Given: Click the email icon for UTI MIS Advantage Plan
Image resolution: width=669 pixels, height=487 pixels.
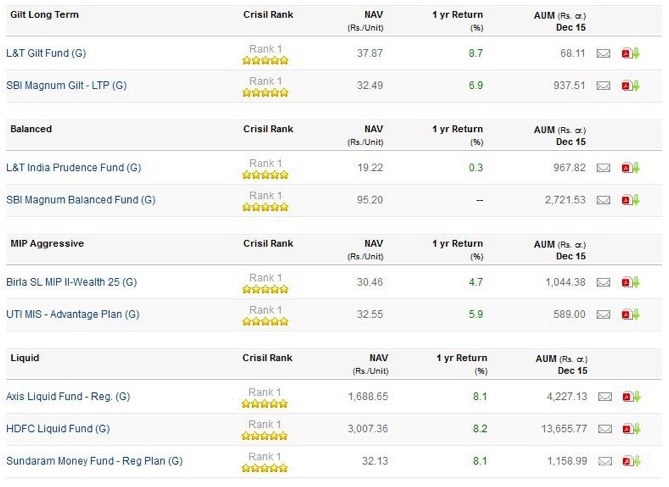Looking at the screenshot, I should pyautogui.click(x=603, y=315).
